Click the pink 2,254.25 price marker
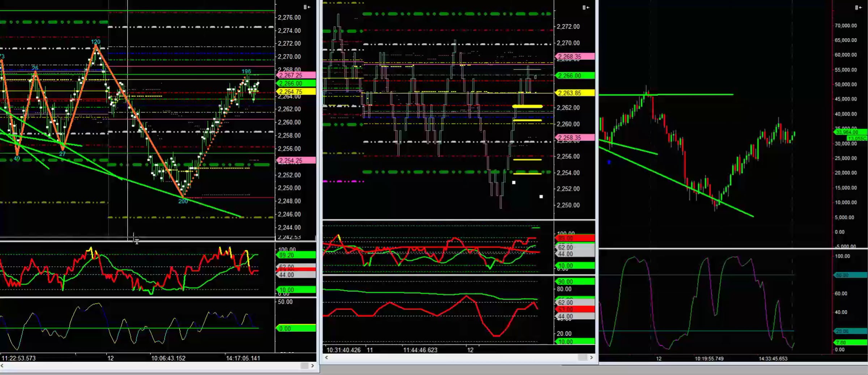 click(x=296, y=160)
